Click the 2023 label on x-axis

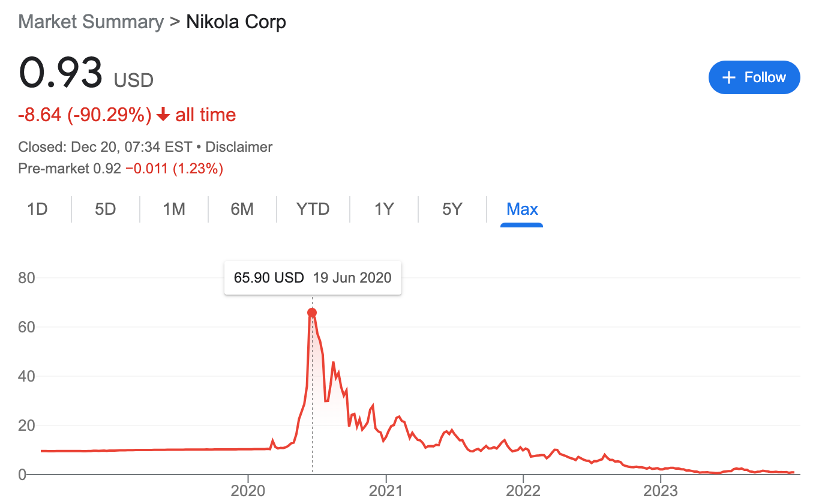(x=661, y=492)
